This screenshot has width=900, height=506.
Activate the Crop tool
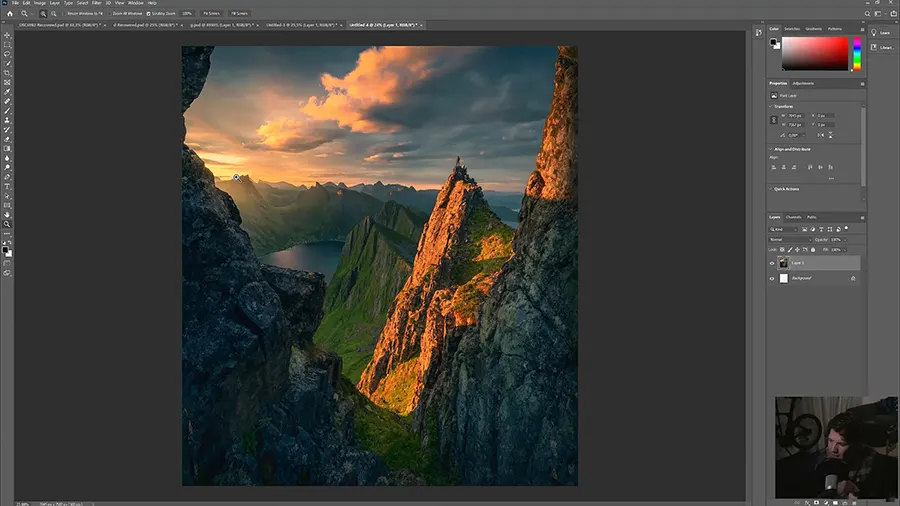pyautogui.click(x=7, y=73)
